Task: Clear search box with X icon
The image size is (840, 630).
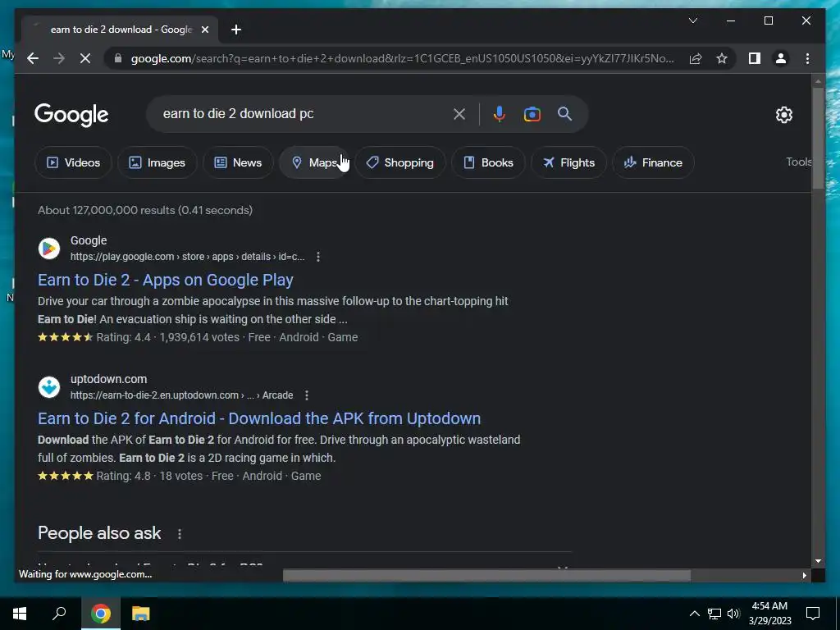Action: pyautogui.click(x=459, y=114)
